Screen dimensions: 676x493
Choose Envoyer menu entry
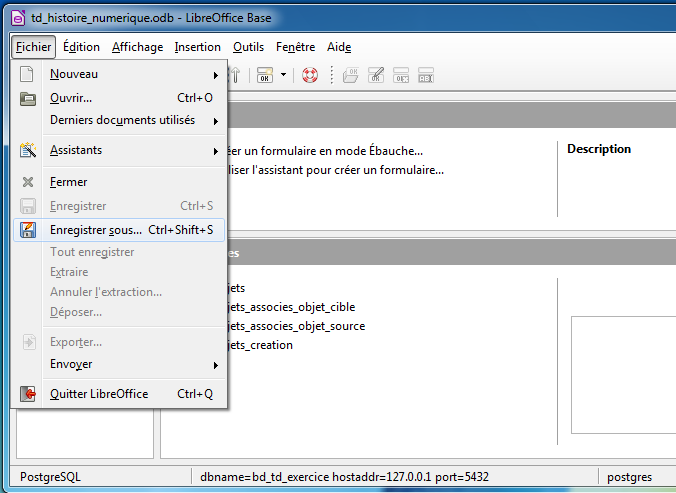(119, 364)
